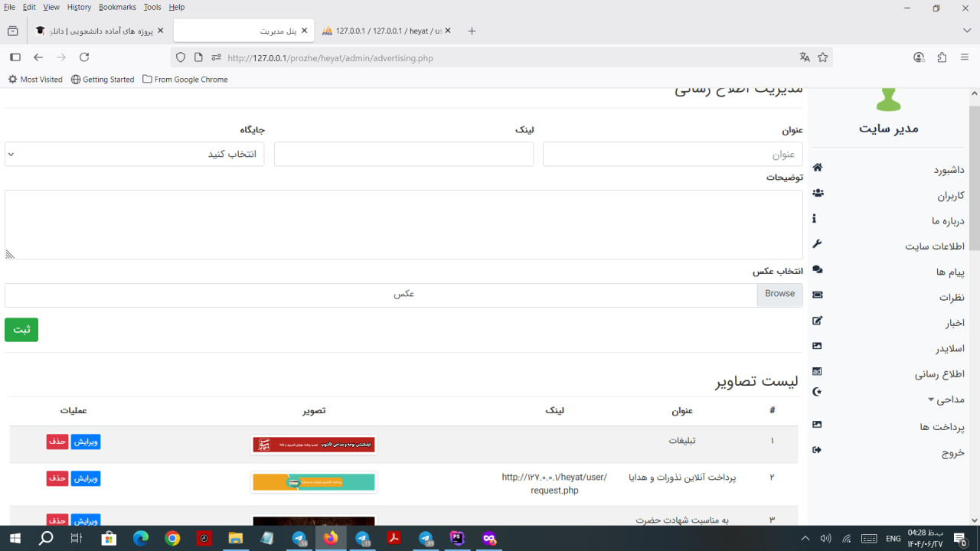Viewport: 980px width, 551px height.
Task: Click Browse to choose an image file
Action: pos(779,294)
